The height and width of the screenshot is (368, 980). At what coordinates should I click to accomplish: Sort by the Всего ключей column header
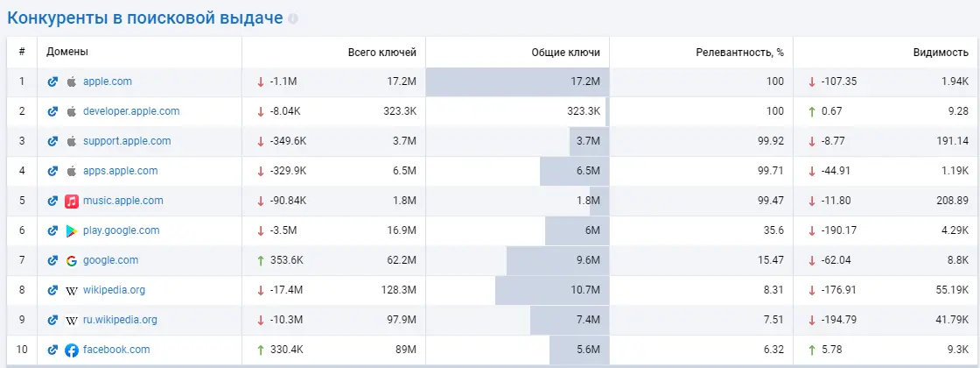381,53
